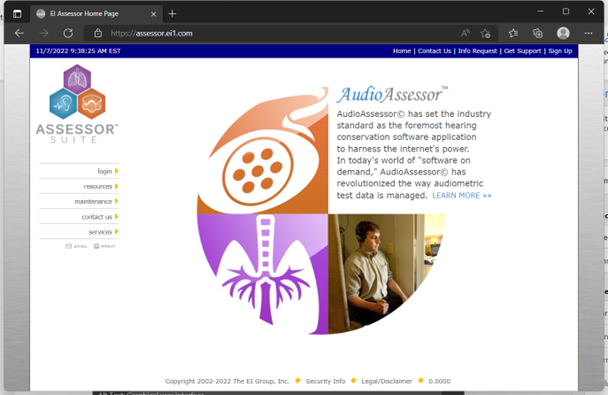Viewport: 608px width, 395px height.
Task: Open the browser Settings and more menu
Action: point(588,33)
